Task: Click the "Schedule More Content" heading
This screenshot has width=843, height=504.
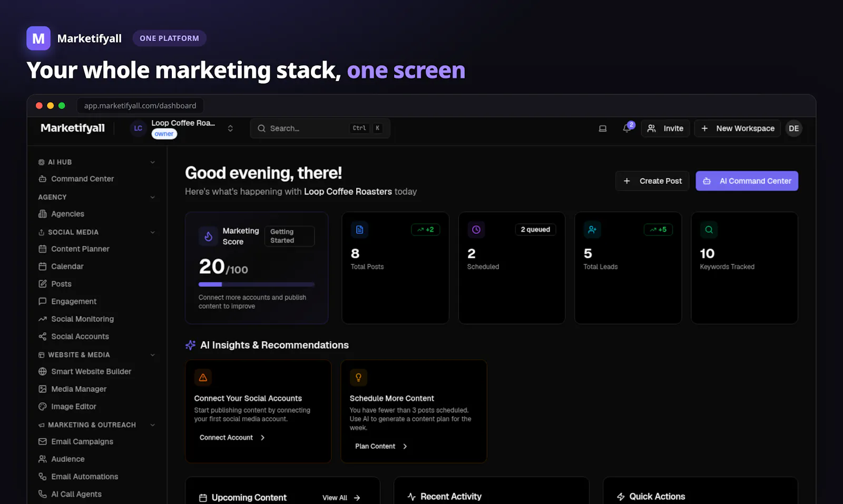Action: [392, 399]
